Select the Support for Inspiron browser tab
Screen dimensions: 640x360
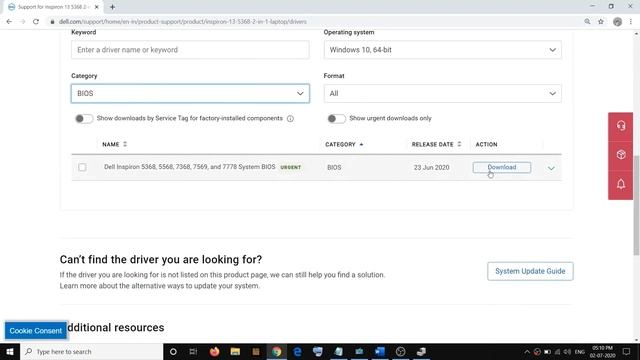pos(53,7)
